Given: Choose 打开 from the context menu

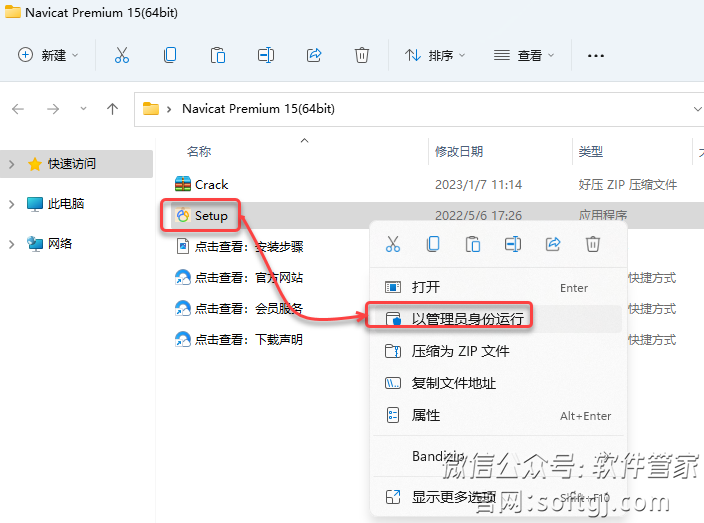Looking at the screenshot, I should 497,287.
